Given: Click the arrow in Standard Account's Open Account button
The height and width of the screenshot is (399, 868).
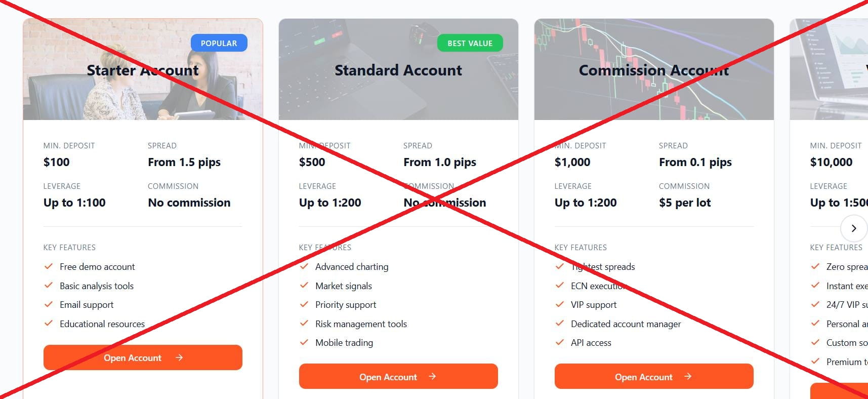Looking at the screenshot, I should (x=432, y=376).
